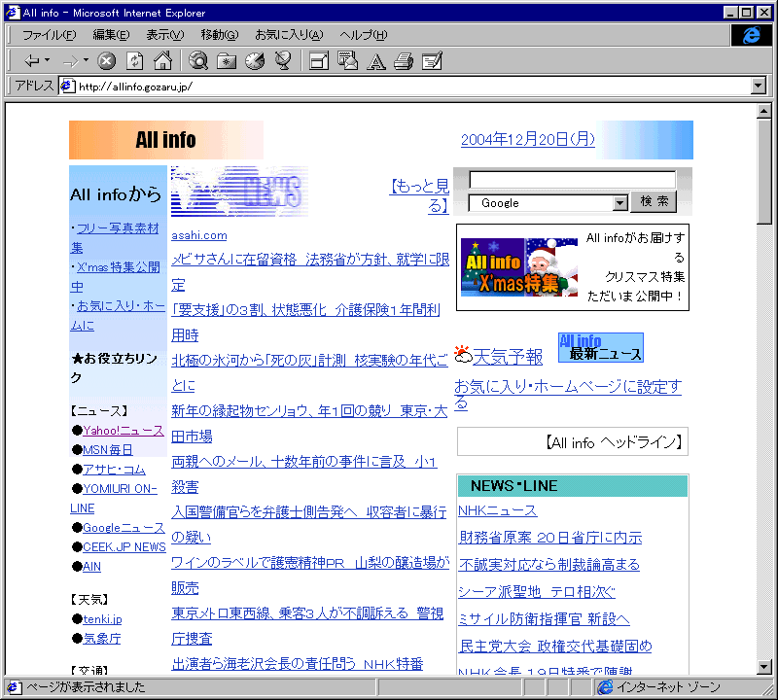
Task: Switch to Fullscreen view icon
Action: [319, 61]
